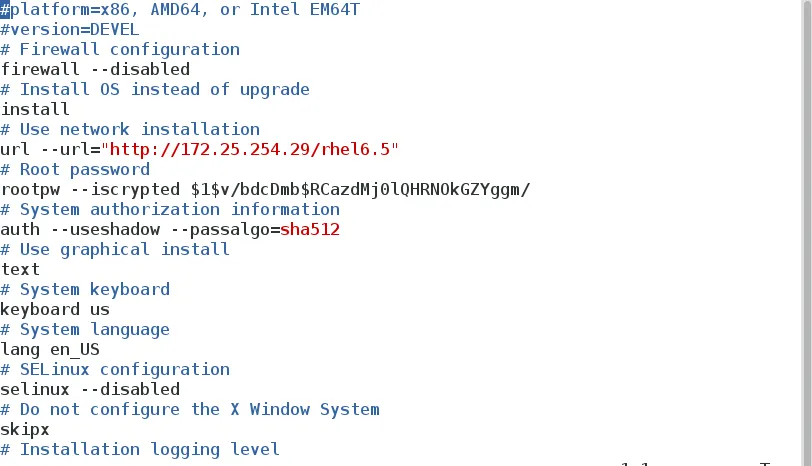This screenshot has width=812, height=466.
Task: Click the 'keyboard us' line
Action: click(x=55, y=309)
